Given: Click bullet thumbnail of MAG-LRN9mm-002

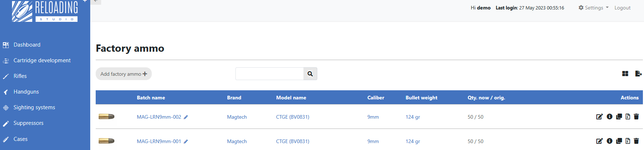Looking at the screenshot, I should tap(107, 117).
